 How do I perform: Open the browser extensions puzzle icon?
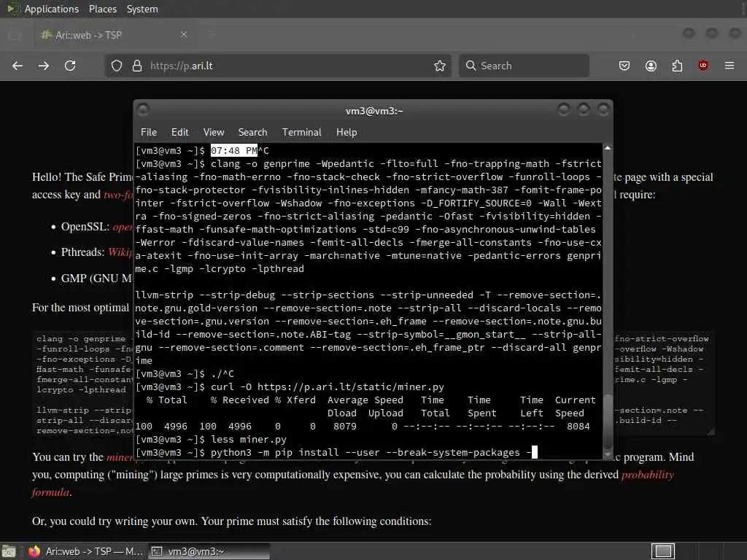pyautogui.click(x=677, y=66)
